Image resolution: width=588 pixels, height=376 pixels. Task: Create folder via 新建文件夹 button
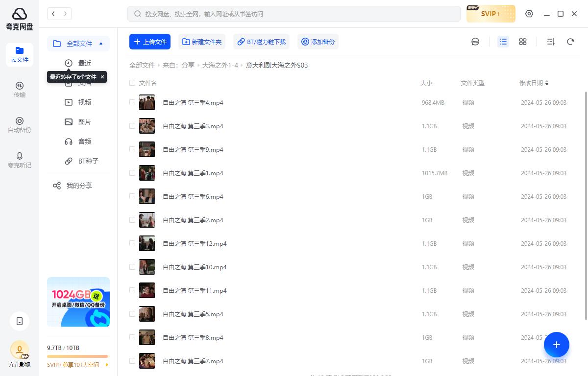(x=202, y=42)
